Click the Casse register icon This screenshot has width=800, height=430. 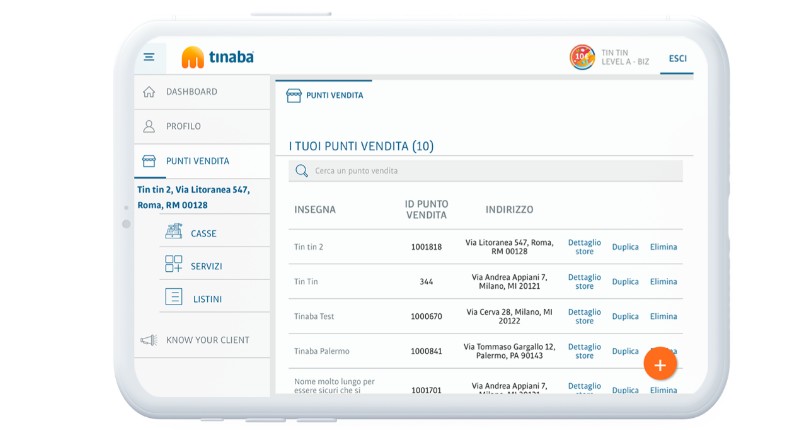click(x=173, y=233)
